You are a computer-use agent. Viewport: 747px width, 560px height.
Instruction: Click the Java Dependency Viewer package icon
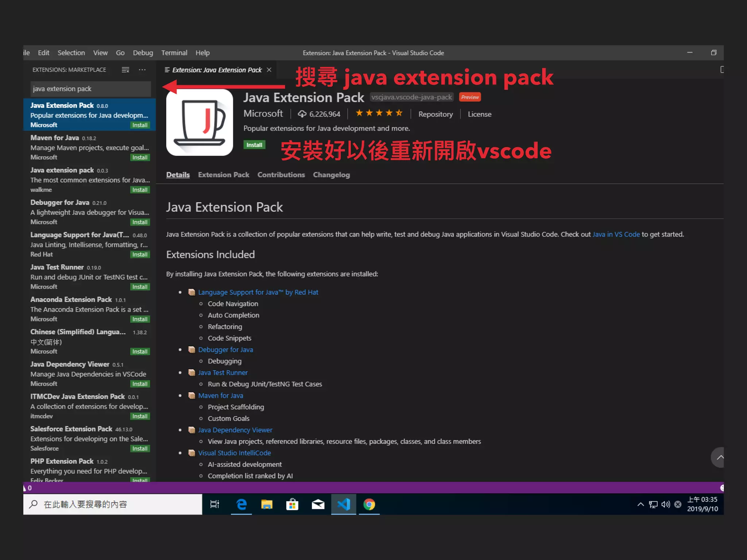pos(191,429)
